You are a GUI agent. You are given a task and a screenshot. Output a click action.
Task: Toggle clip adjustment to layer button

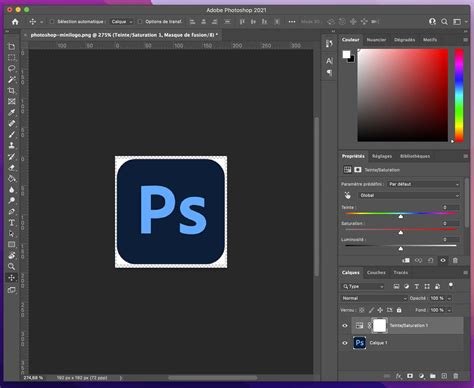406,260
